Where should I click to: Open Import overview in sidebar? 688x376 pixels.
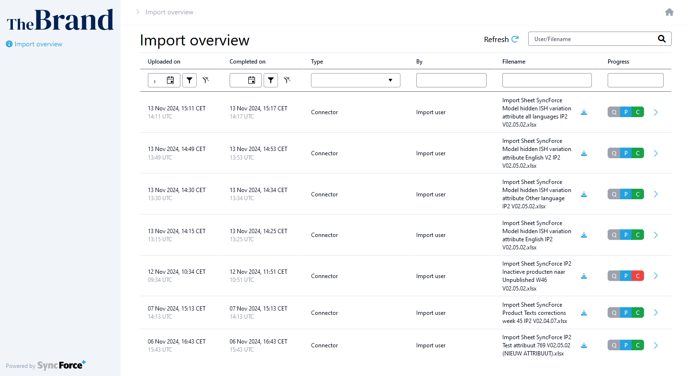(34, 44)
